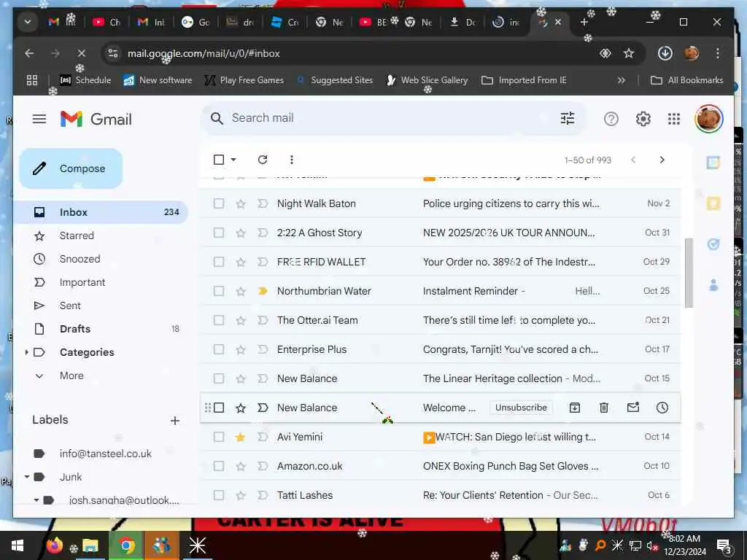Go to next page of emails
Screen dimensions: 747x560
tap(662, 160)
